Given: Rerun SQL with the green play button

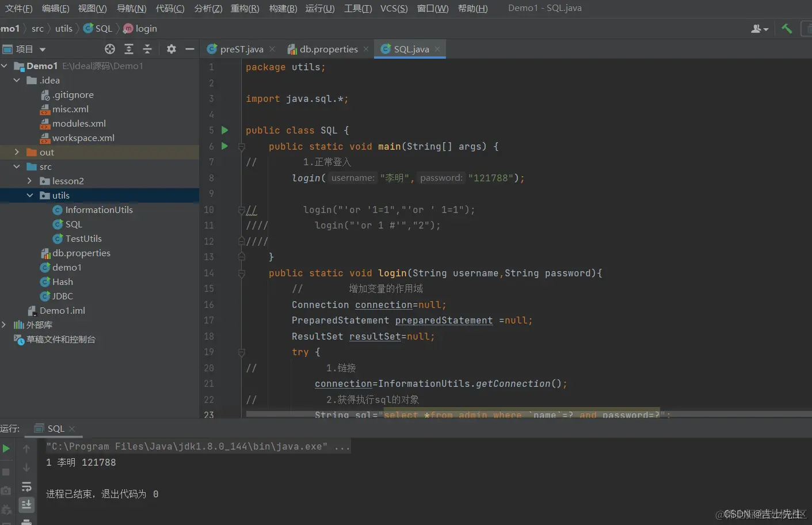Looking at the screenshot, I should (6, 448).
